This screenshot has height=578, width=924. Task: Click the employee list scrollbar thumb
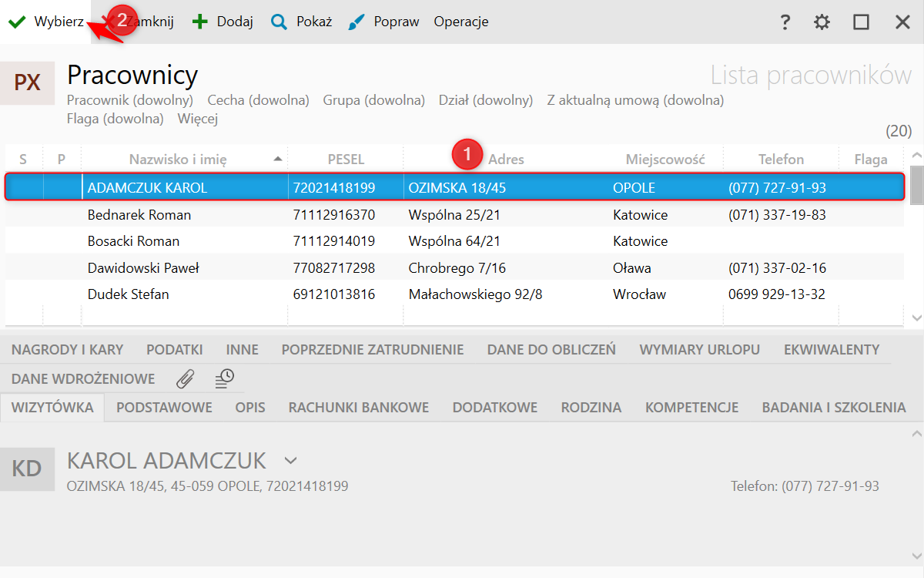tap(916, 185)
